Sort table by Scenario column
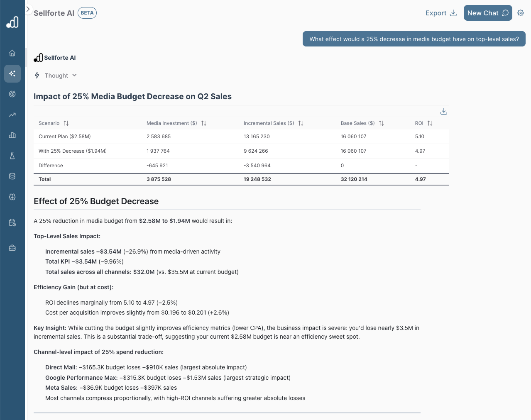Image resolution: width=531 pixels, height=420 pixels. pos(66,123)
